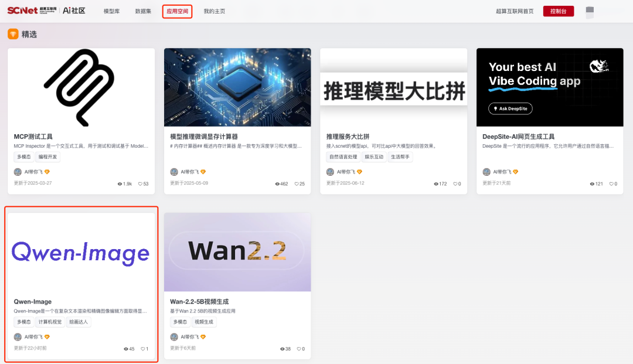Open user avatar in top bar
633x364 pixels.
pos(590,12)
